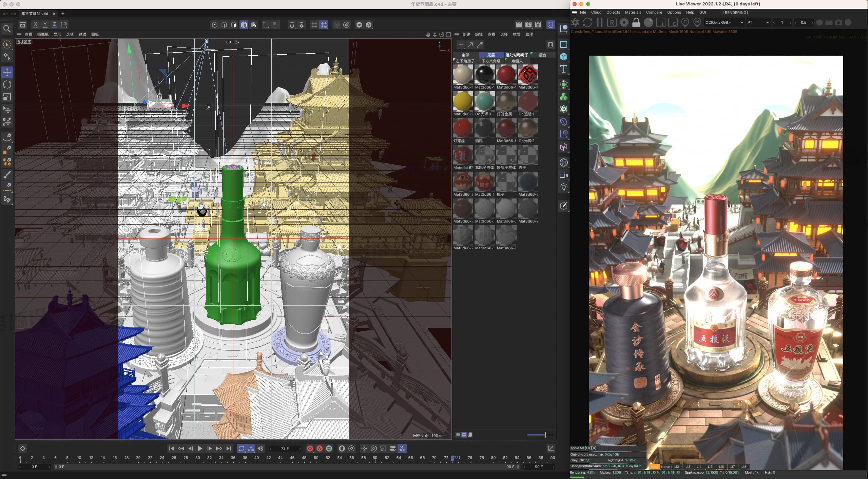
Task: Click the globe environment icon
Action: pyautogui.click(x=564, y=163)
